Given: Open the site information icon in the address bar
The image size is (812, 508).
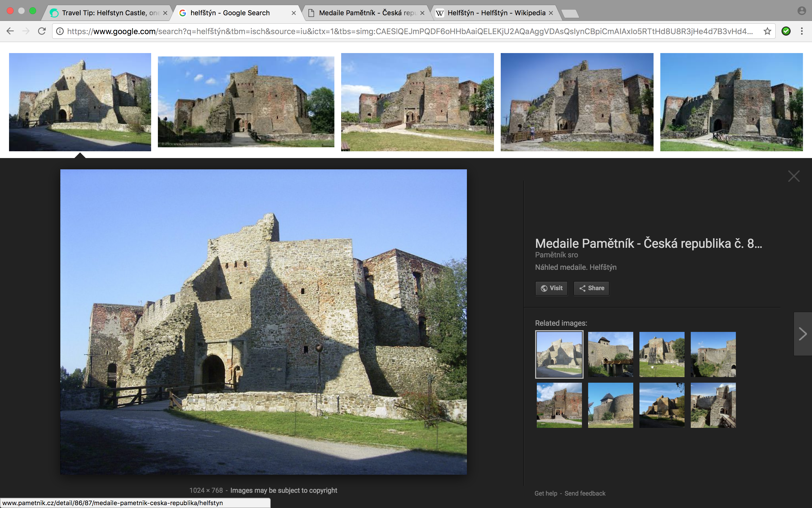Looking at the screenshot, I should pyautogui.click(x=60, y=31).
